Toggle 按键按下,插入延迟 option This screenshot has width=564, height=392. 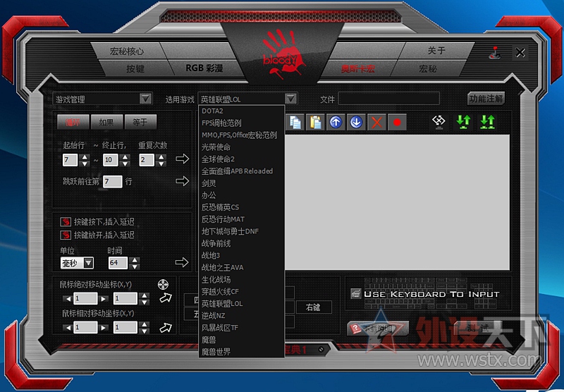(66, 221)
